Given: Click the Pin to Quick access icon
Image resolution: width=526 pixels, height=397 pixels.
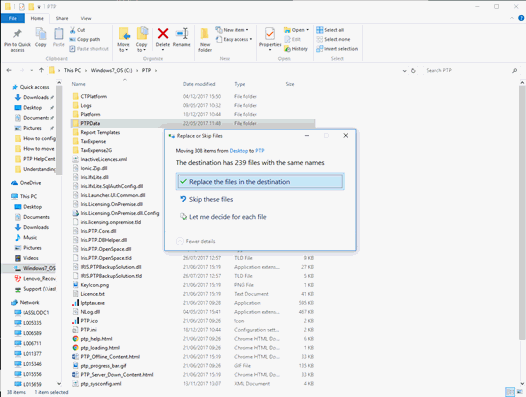Looking at the screenshot, I should [17, 34].
